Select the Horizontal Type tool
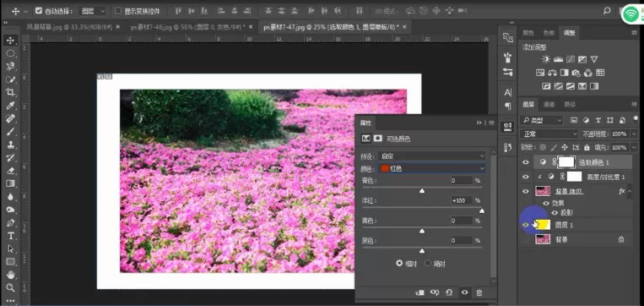This screenshot has width=644, height=306. [11, 236]
